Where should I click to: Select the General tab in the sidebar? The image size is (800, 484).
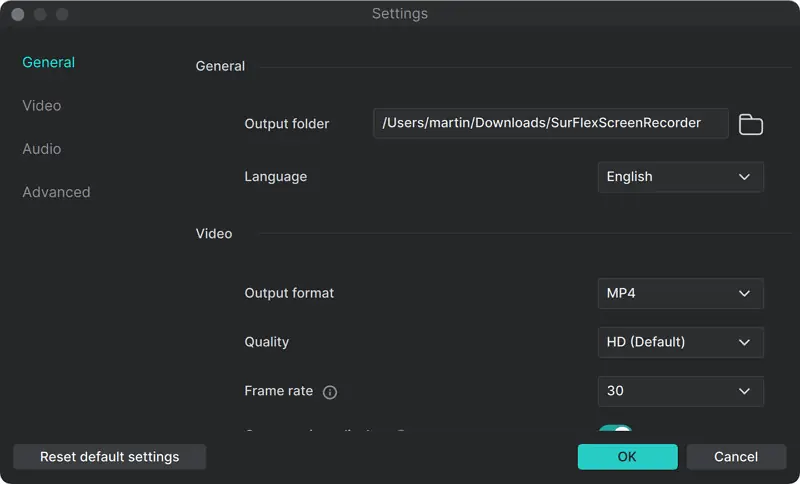tap(48, 62)
